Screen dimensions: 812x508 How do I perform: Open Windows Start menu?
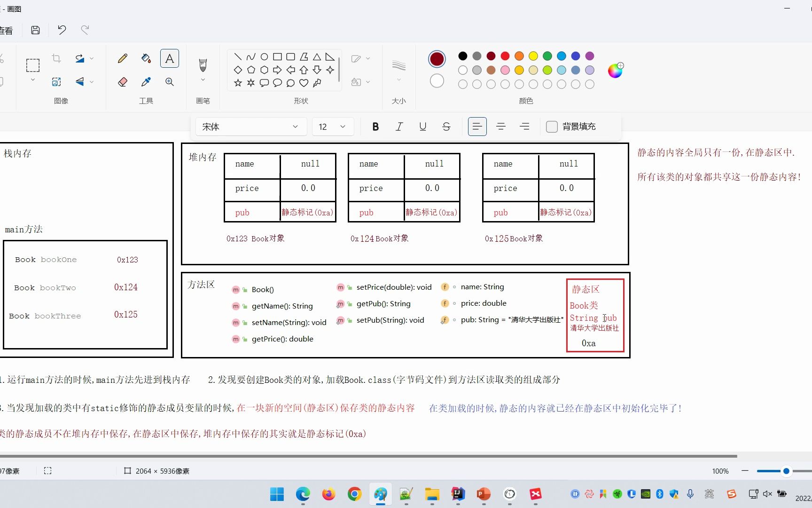[277, 494]
